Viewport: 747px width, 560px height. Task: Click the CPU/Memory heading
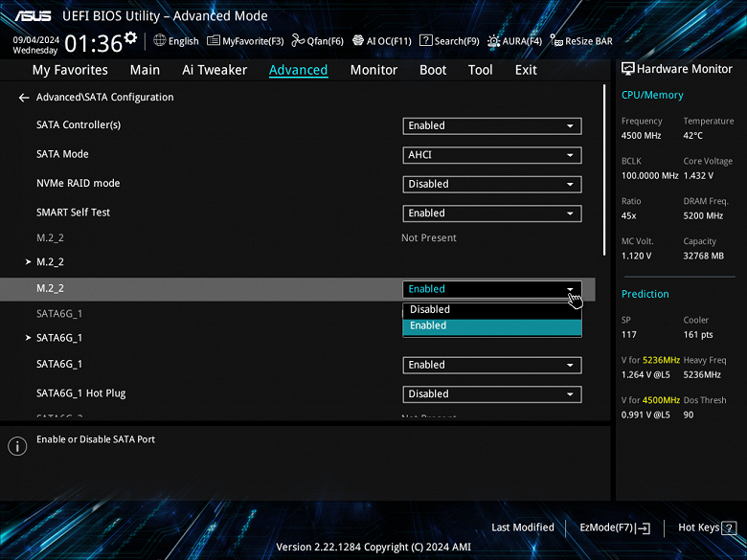pos(652,95)
